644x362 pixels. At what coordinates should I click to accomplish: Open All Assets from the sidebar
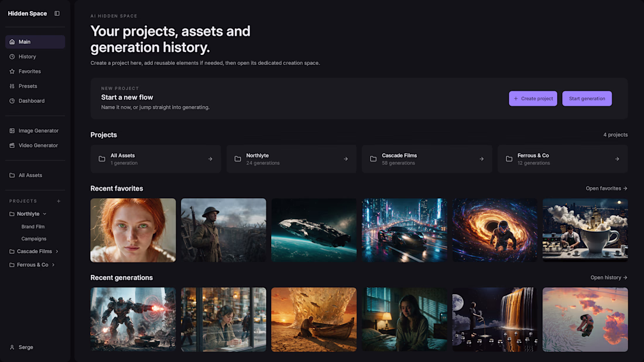35,175
